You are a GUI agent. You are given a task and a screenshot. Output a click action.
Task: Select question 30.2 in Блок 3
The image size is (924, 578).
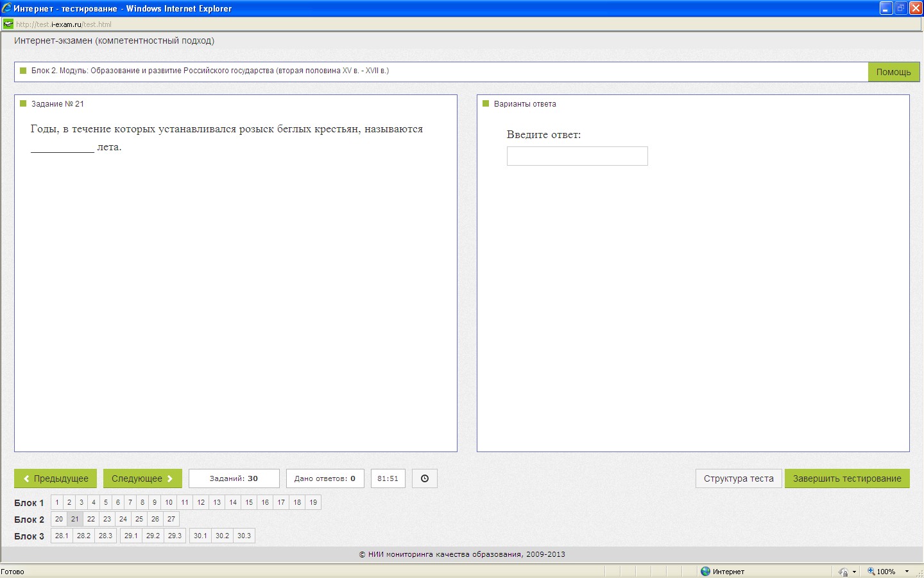pyautogui.click(x=222, y=536)
